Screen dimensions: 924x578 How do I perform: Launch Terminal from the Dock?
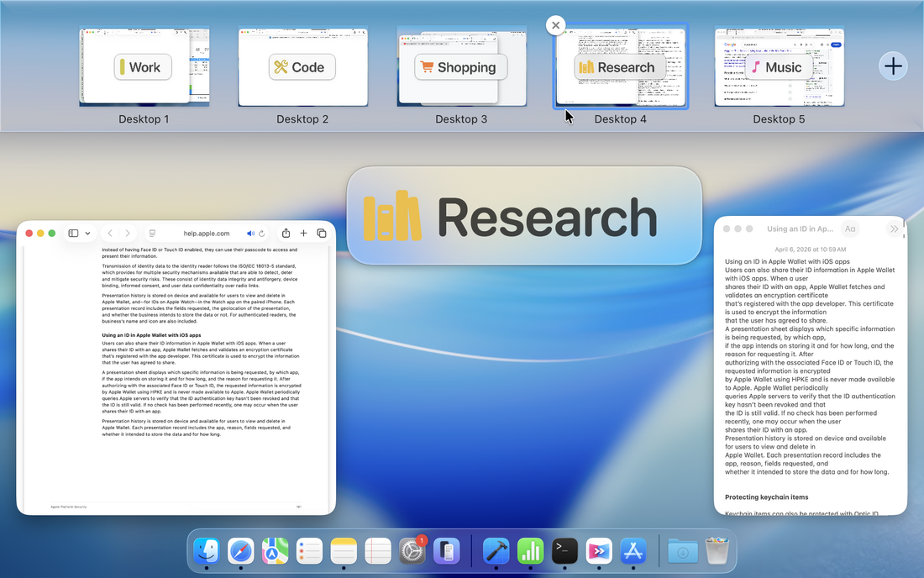564,551
